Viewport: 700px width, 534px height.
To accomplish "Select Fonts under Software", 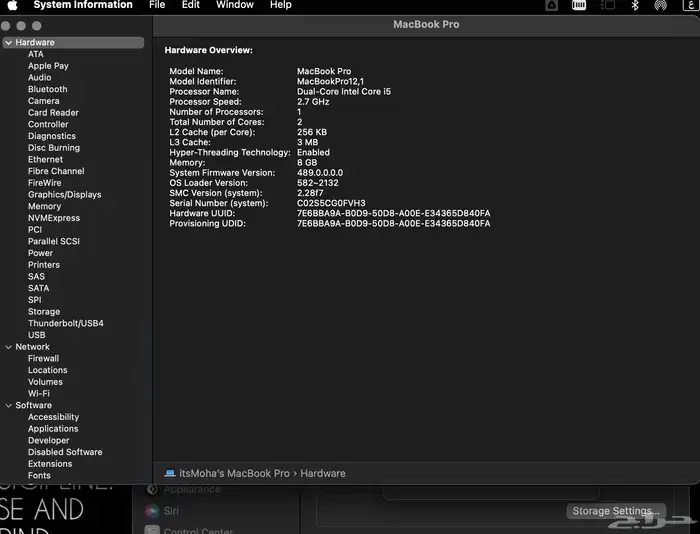I will tap(39, 476).
